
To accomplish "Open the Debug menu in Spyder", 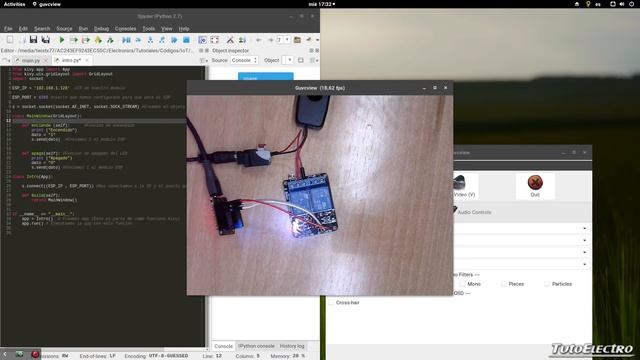I will point(101,29).
